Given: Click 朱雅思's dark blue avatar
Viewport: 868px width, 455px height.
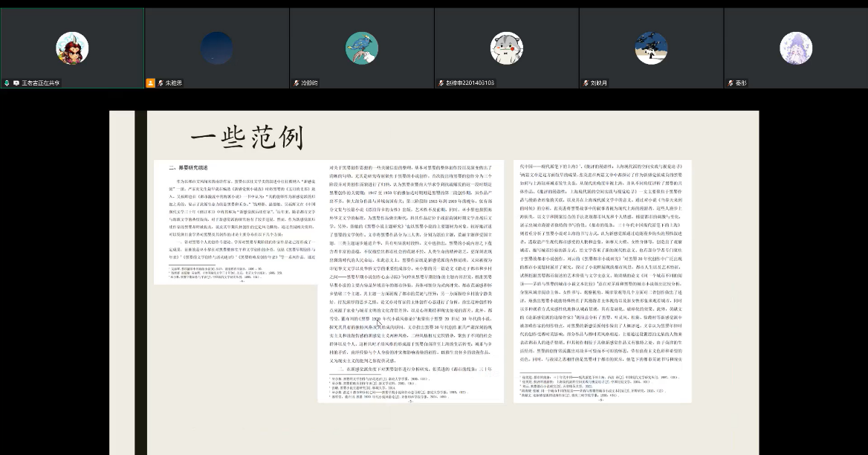Looking at the screenshot, I should (216, 48).
